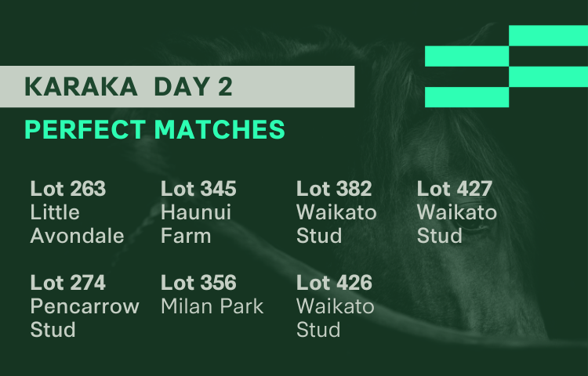Open Lot 382
588x376 pixels.
(x=334, y=189)
